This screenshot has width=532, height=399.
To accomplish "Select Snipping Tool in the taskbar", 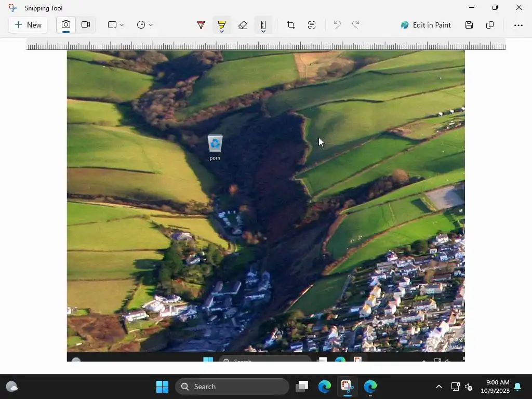I will click(x=348, y=387).
